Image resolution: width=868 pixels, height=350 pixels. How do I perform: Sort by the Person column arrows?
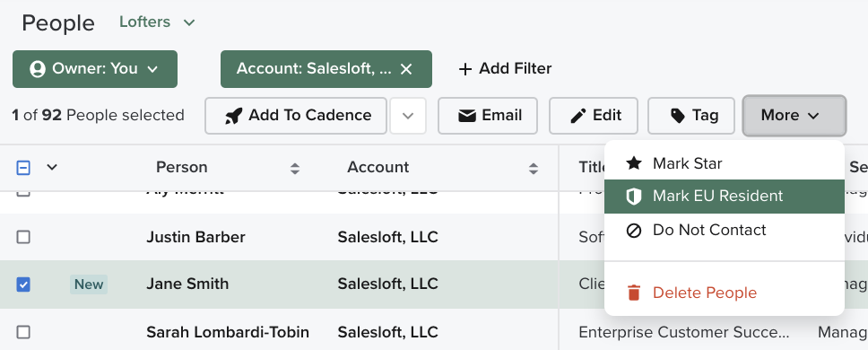pyautogui.click(x=295, y=169)
